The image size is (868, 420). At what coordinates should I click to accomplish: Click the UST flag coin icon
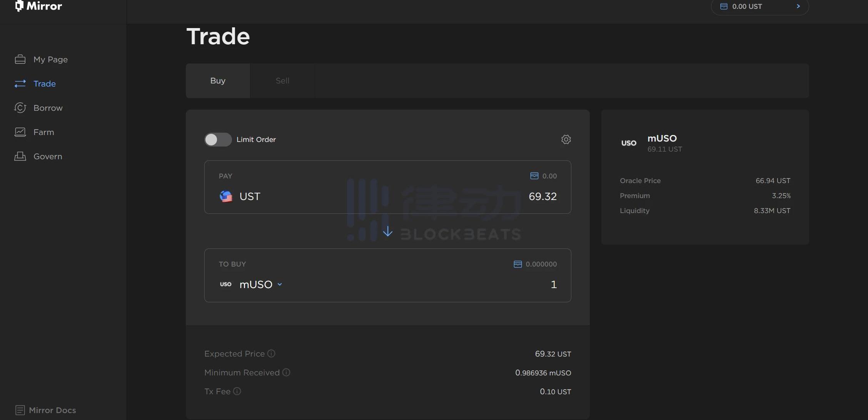(226, 196)
